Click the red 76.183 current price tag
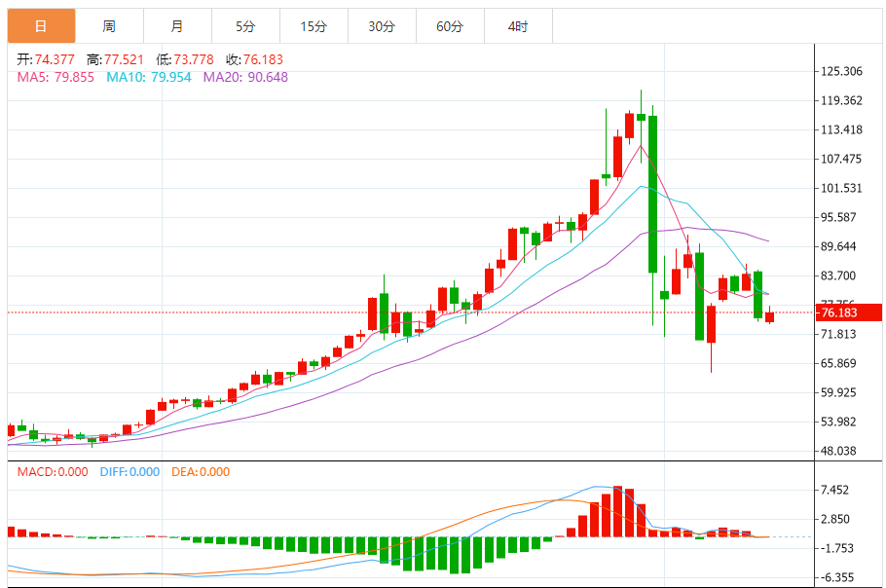 point(849,312)
